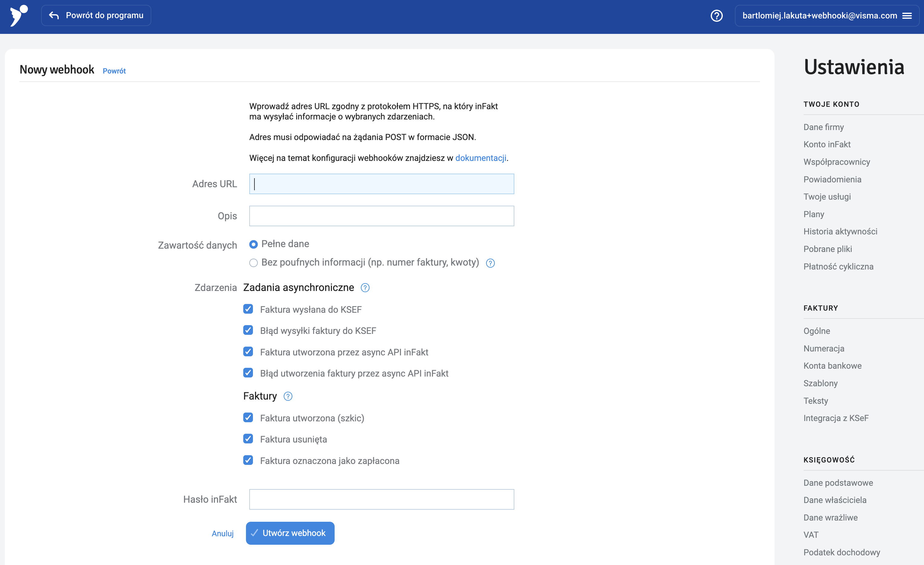
Task: Toggle 'Błąd utworzenia faktury przez async API'
Action: [x=248, y=373]
